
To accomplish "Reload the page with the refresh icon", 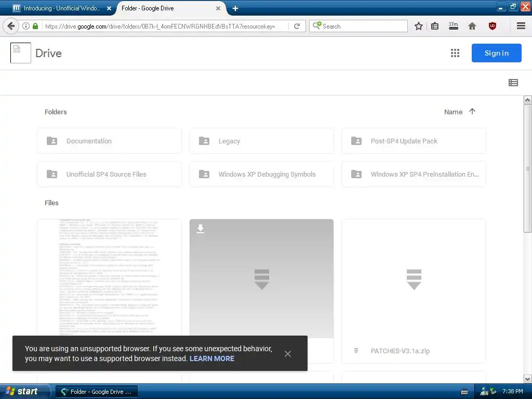I will coord(297,26).
